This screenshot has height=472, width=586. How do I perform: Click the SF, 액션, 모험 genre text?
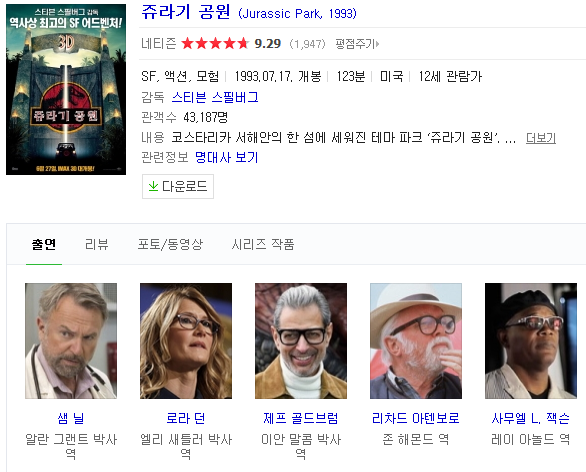click(x=180, y=77)
